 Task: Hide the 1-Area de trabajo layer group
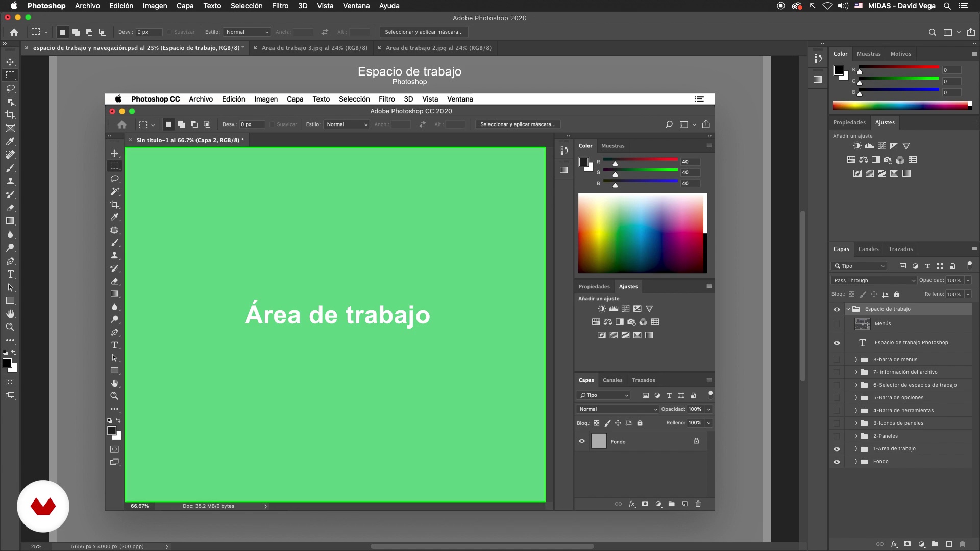(x=837, y=449)
